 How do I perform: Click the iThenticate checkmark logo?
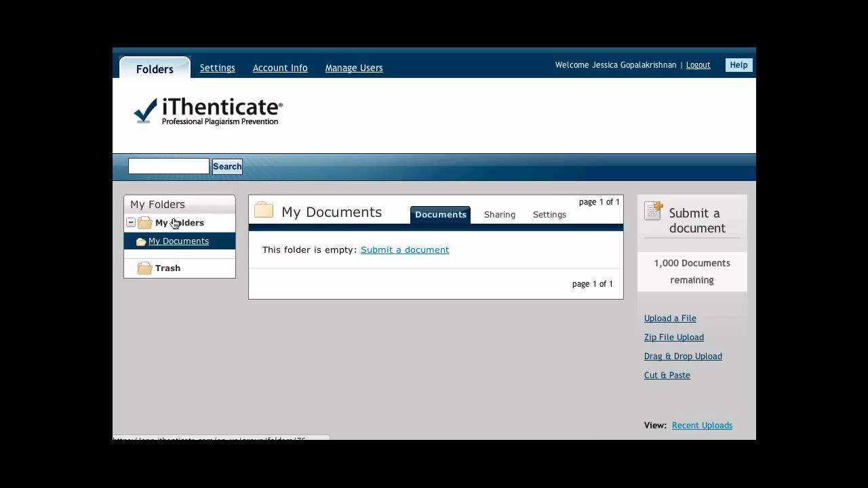coord(145,111)
